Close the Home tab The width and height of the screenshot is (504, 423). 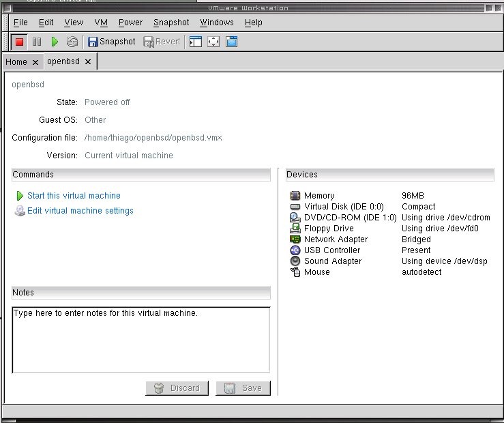pos(35,62)
